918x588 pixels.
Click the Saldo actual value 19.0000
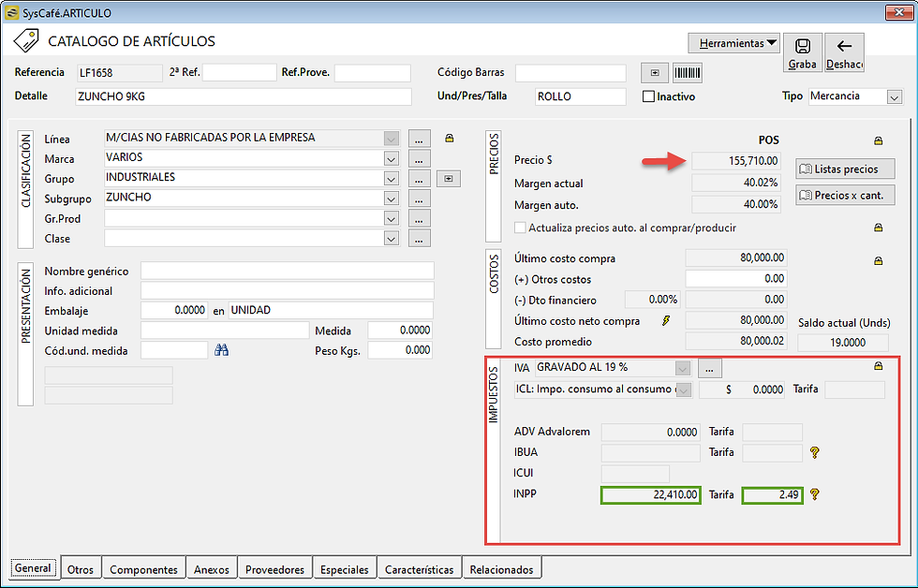tap(843, 343)
